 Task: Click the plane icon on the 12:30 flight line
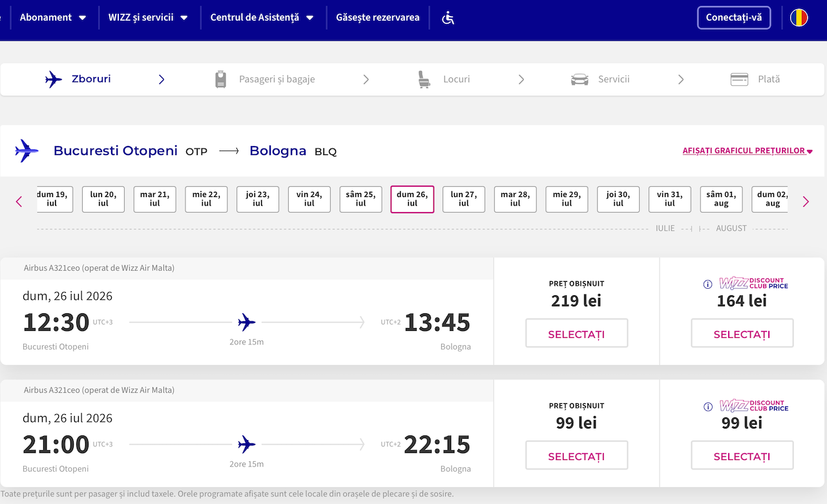click(x=247, y=322)
